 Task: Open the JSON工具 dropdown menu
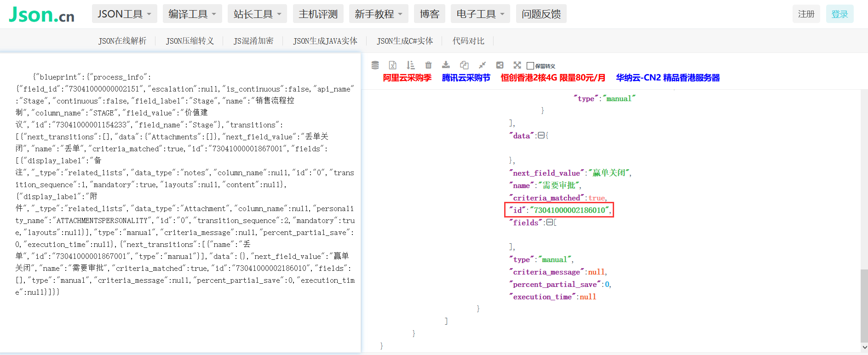[124, 14]
